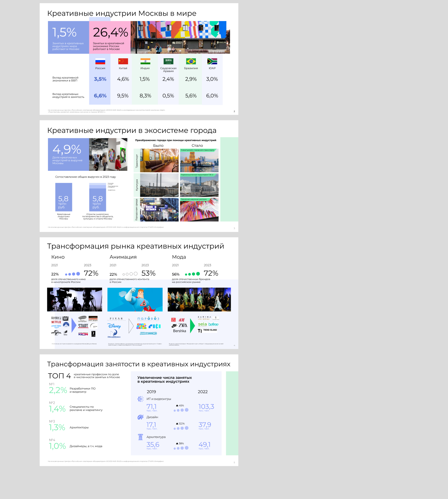448x499 pixels.
Task: Click the Disney logo
Action: click(x=114, y=326)
